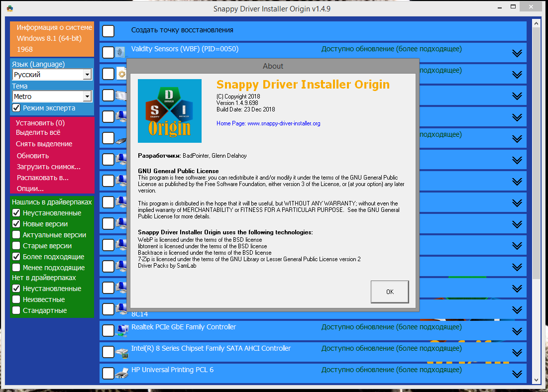Toggle Неустановленные under Нашлись в драйверпаках

click(x=16, y=213)
